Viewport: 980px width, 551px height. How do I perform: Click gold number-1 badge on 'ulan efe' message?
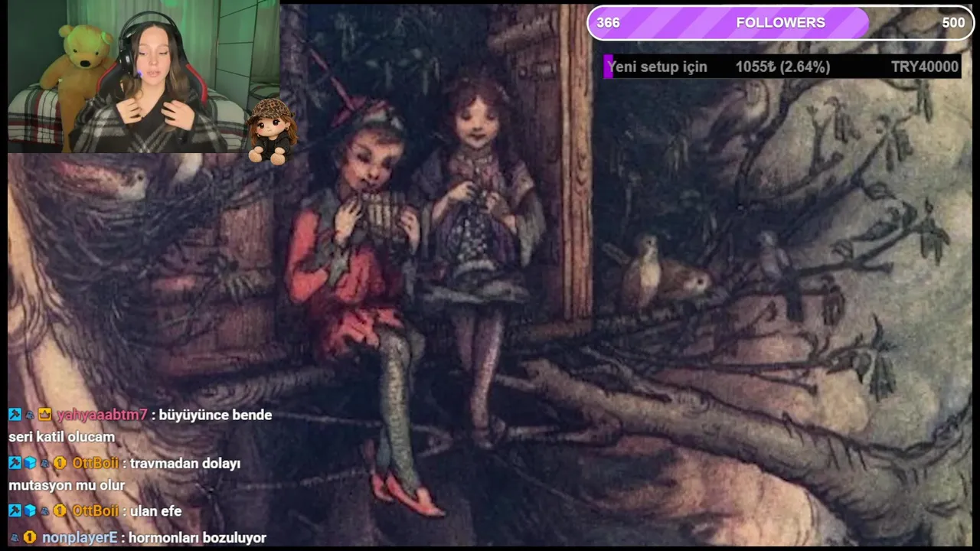tap(60, 510)
